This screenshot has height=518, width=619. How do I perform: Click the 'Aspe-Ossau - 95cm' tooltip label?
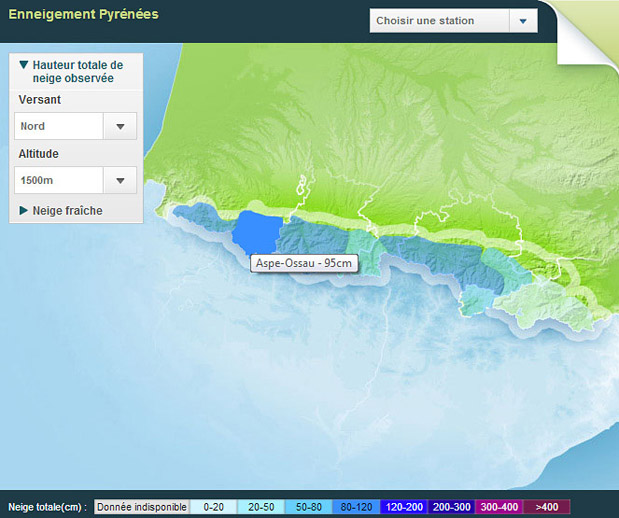click(303, 264)
